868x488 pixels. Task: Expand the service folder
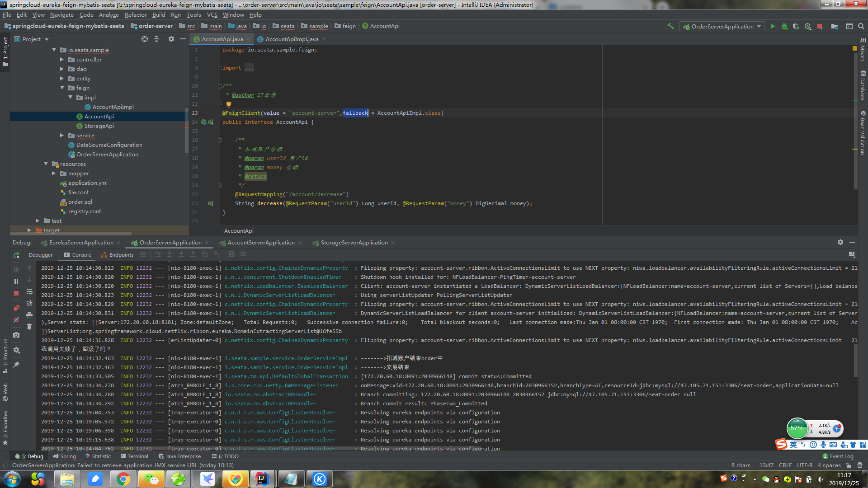coord(62,135)
